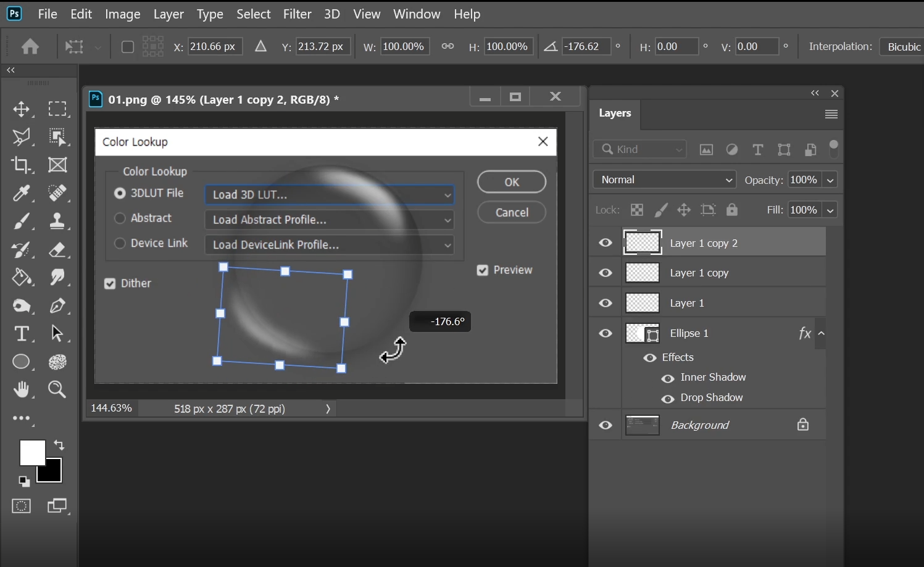Image resolution: width=924 pixels, height=567 pixels.
Task: Reset default foreground and background colors
Action: pos(23,481)
